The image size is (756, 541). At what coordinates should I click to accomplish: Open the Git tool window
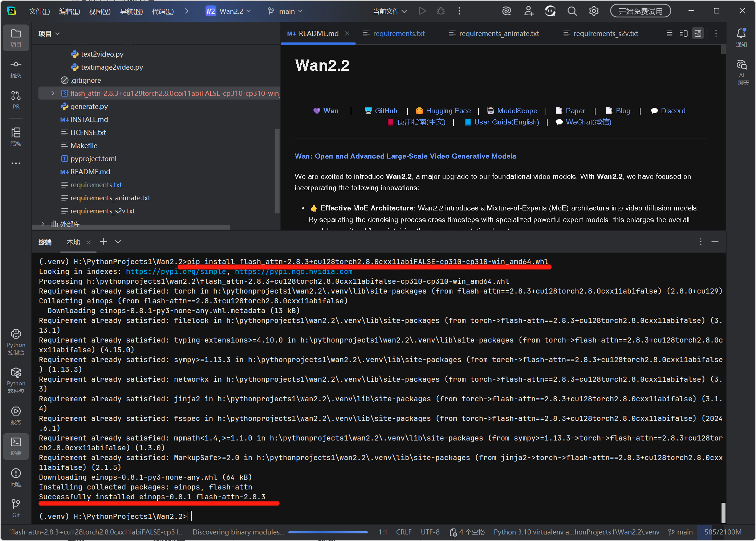pos(16,508)
